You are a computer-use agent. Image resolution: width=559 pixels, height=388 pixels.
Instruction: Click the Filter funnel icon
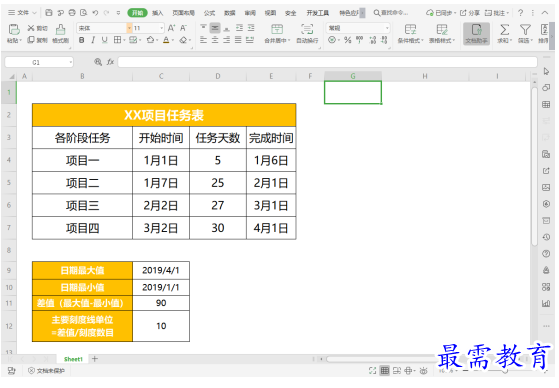(x=525, y=30)
